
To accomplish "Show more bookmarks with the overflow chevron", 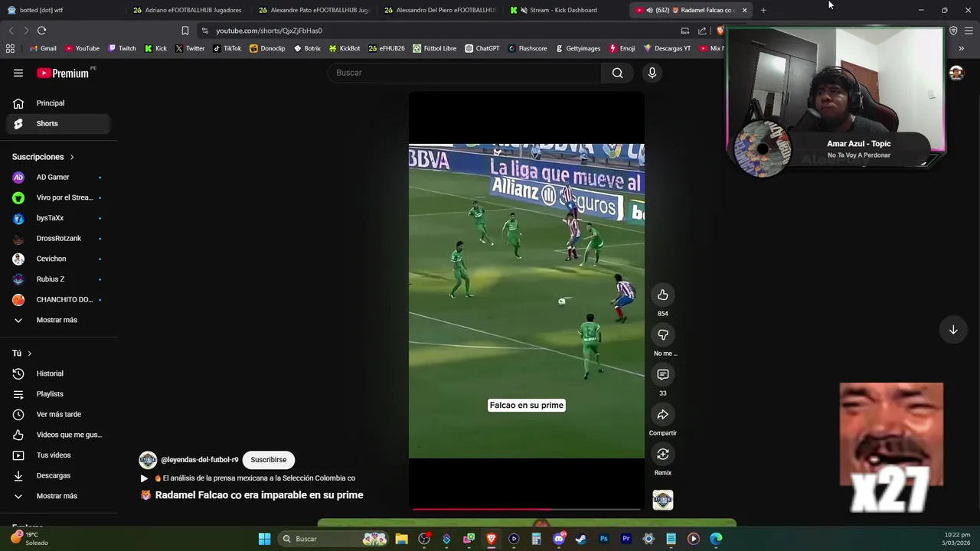I will point(962,48).
